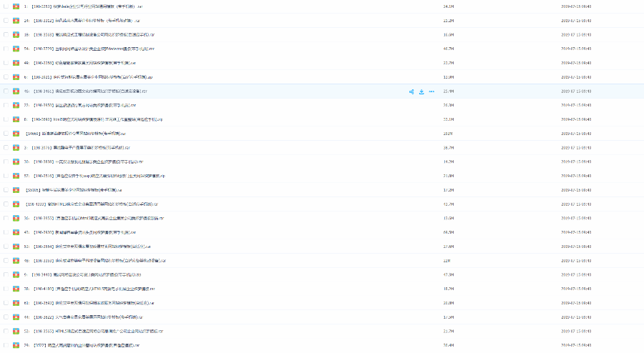The height and width of the screenshot is (353, 644).
Task: Open the file name of the 13.9M archive
Action: click(x=92, y=218)
